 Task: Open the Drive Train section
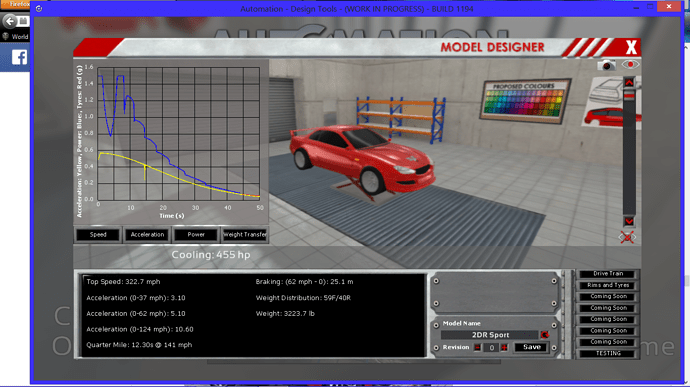[608, 274]
